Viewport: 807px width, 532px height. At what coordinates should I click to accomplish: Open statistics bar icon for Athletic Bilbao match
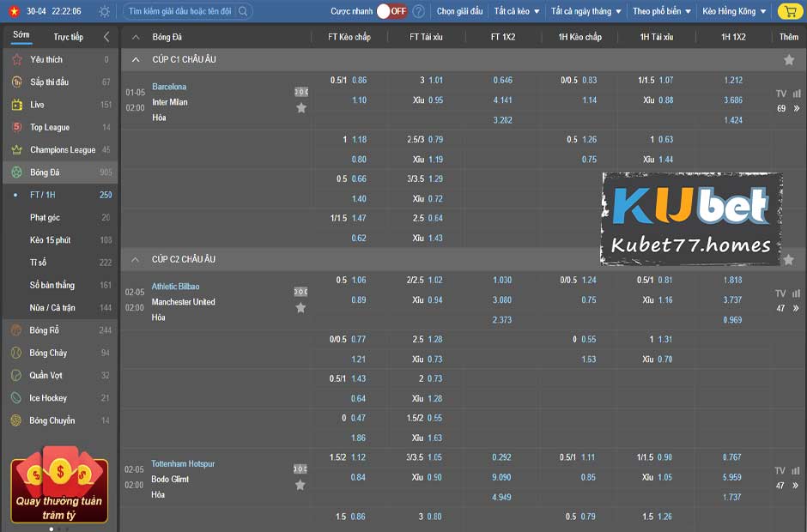tap(796, 293)
